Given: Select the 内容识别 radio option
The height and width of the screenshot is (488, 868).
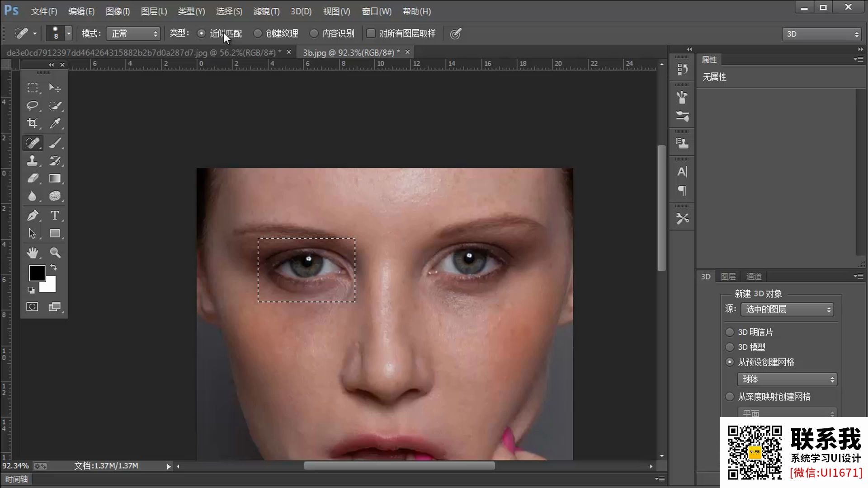Looking at the screenshot, I should (314, 33).
